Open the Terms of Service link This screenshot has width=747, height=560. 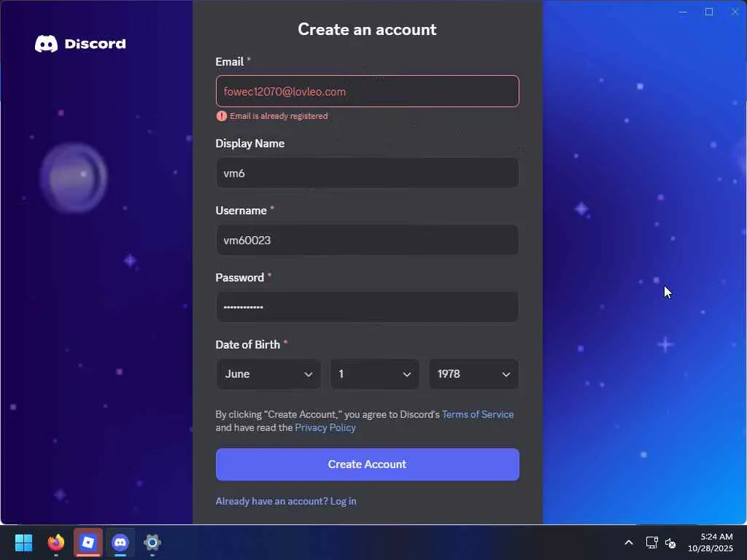[478, 414]
